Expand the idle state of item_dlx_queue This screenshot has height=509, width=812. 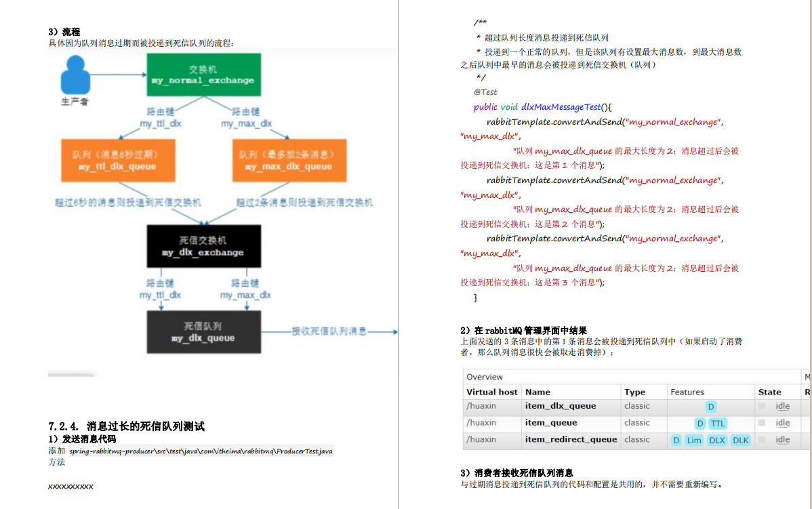point(783,406)
